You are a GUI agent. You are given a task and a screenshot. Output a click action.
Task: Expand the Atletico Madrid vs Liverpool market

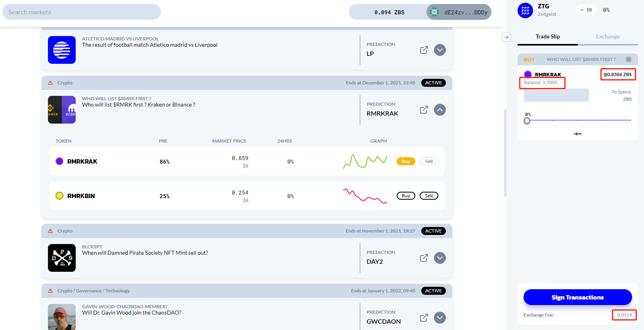pos(440,50)
